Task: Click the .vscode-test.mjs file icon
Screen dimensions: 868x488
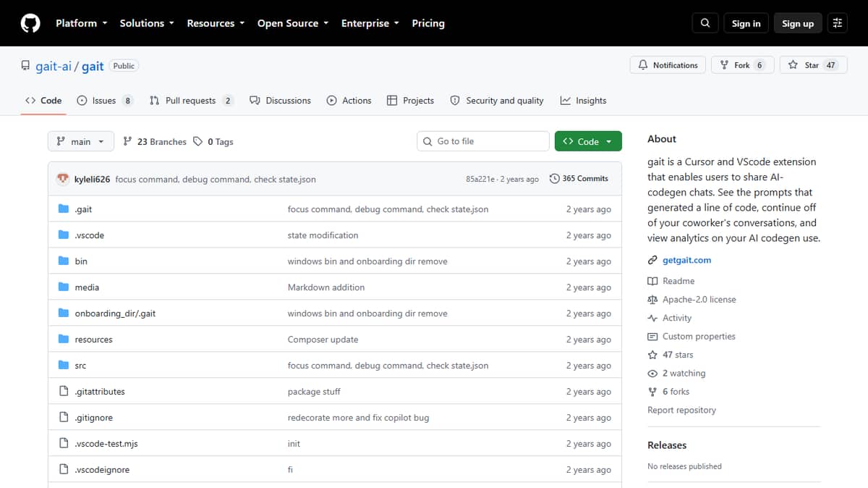Action: 64,444
